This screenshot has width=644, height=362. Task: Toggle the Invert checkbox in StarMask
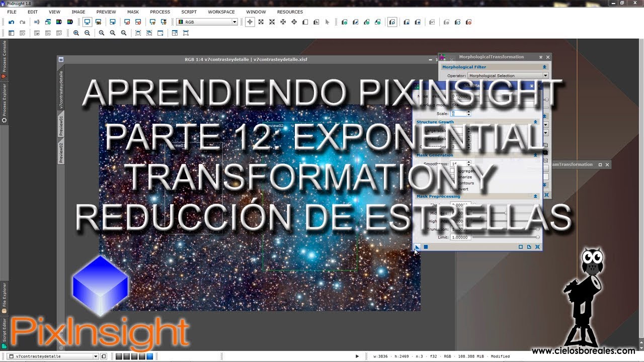452,189
